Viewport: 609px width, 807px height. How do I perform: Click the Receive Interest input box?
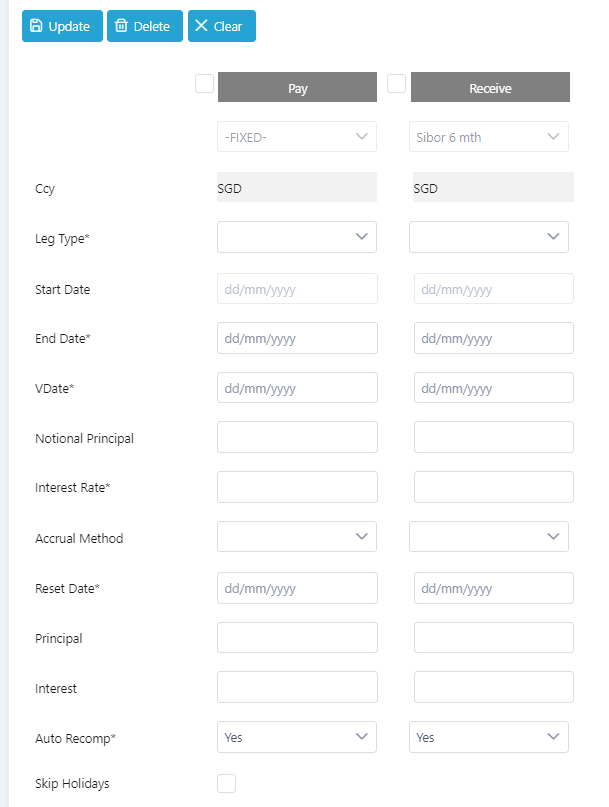(494, 687)
